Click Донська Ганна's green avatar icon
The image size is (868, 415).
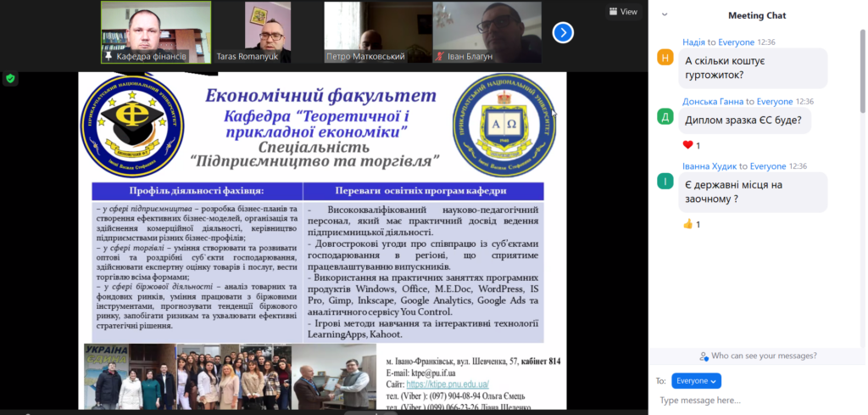tap(665, 117)
